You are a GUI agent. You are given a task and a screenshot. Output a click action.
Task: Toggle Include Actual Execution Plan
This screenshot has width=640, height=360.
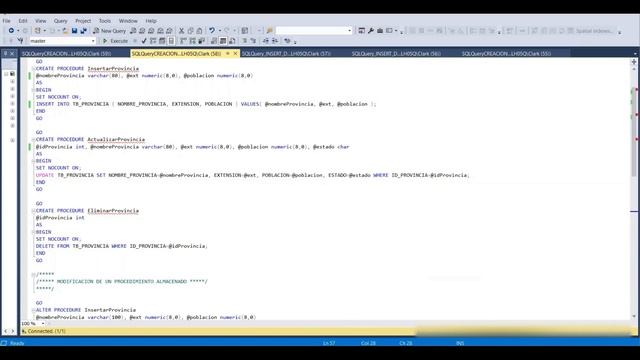coord(183,41)
